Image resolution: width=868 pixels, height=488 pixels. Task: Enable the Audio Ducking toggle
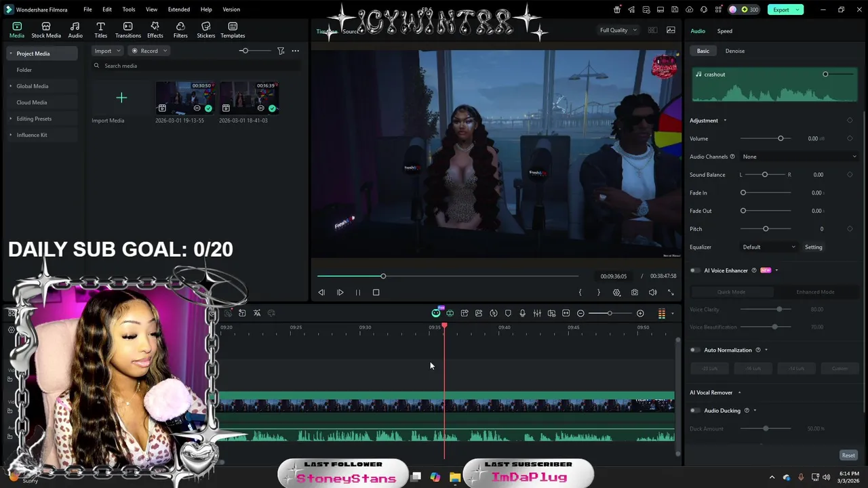pos(695,410)
